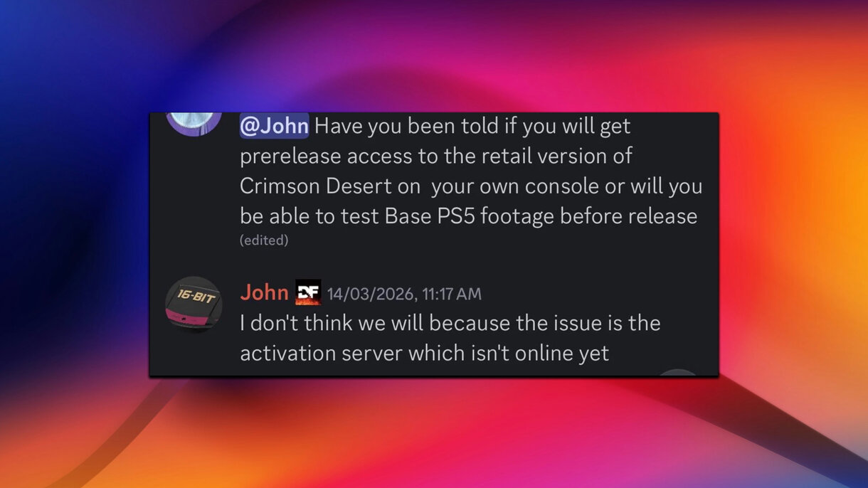Click the DF role badge icon

pyautogui.click(x=308, y=292)
